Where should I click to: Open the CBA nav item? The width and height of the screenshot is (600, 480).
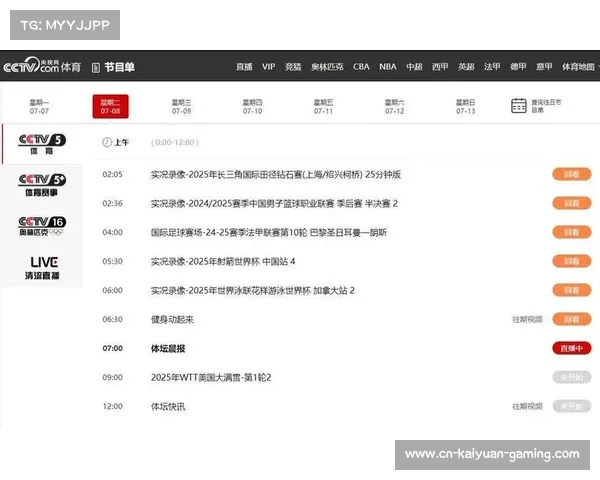coord(361,67)
